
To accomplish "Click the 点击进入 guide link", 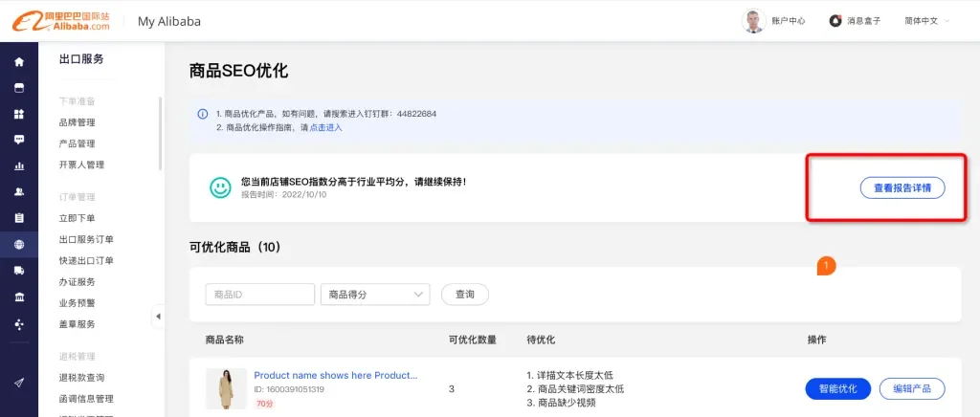I will coord(326,127).
